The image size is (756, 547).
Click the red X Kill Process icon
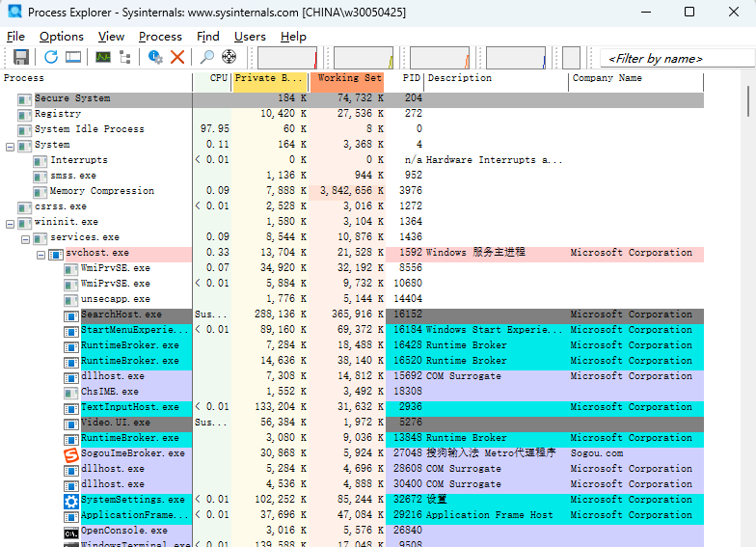click(x=177, y=57)
